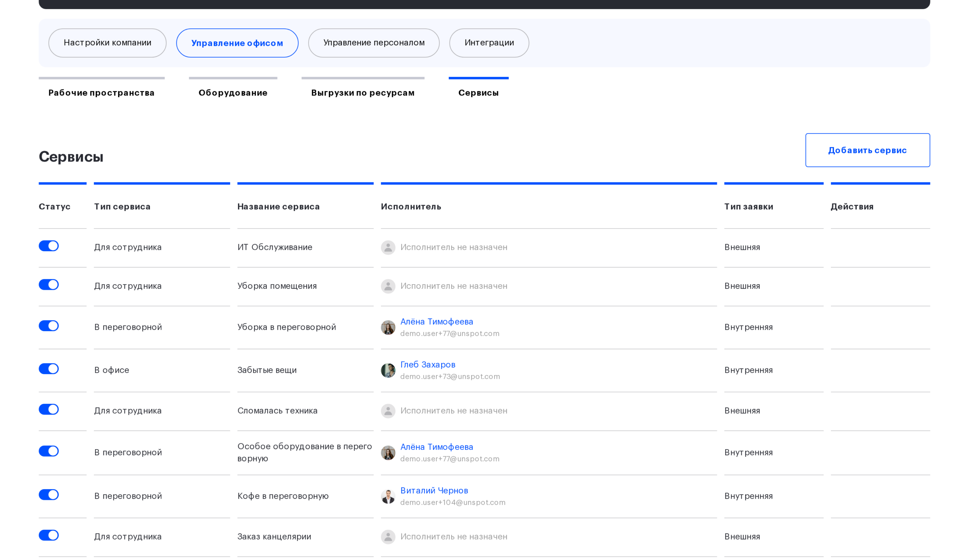Open the Интеграции tab
969x560 pixels.
click(489, 43)
